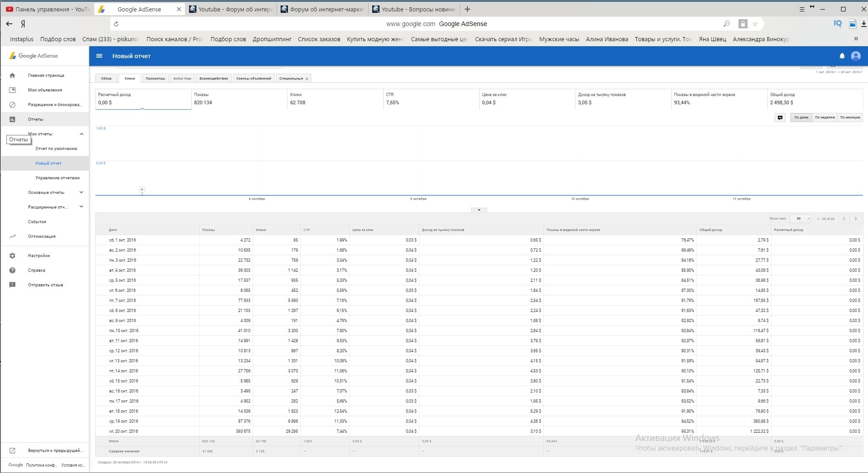Viewport: 868px width, 473px height.
Task: Switch to the Просмотры tab
Action: (155, 79)
